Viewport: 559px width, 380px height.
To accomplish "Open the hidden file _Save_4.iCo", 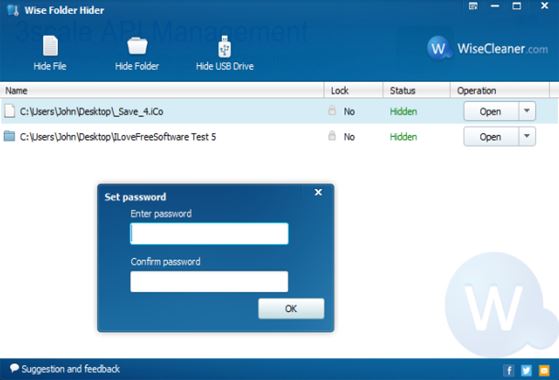I will pos(490,112).
